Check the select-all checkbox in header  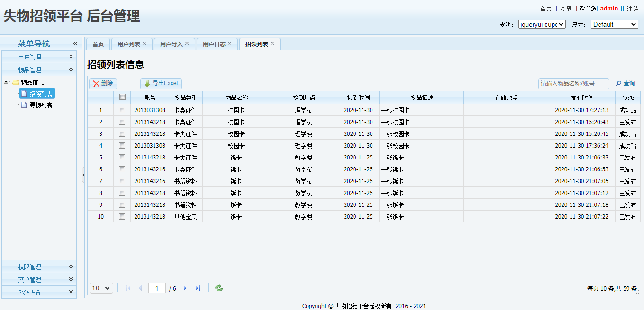pyautogui.click(x=122, y=97)
